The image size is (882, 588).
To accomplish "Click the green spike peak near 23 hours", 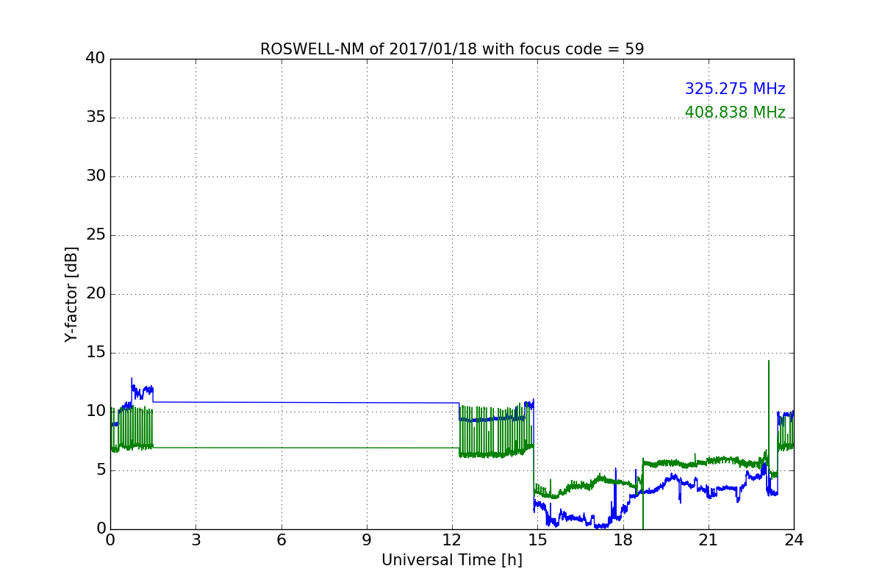I will [x=769, y=361].
